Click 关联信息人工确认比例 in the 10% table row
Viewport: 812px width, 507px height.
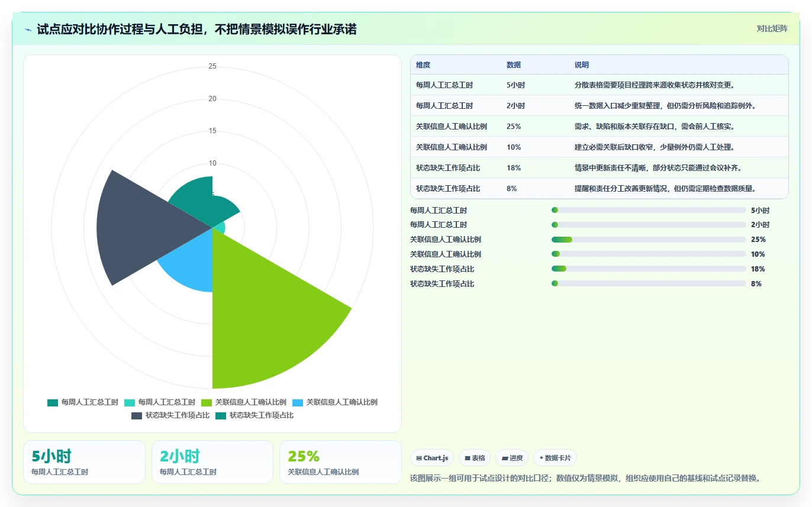pyautogui.click(x=452, y=147)
